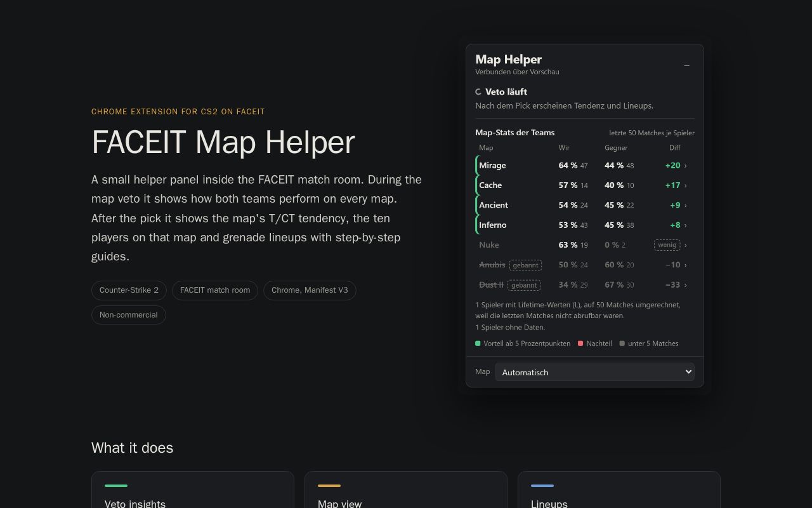This screenshot has width=812, height=508.
Task: Expand the Anubis row chevron
Action: click(685, 265)
